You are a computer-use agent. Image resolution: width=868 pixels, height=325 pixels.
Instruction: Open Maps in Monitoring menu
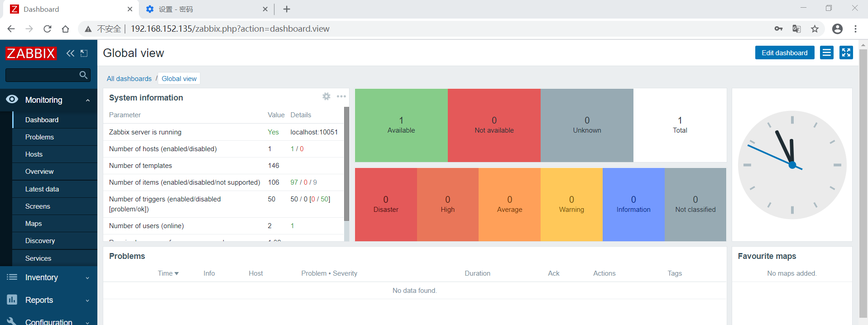pos(55,224)
